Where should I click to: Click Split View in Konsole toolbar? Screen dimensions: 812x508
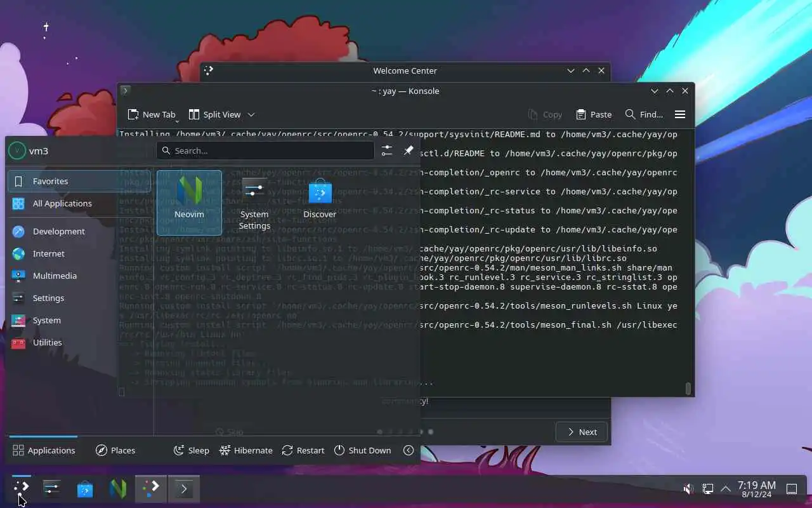[215, 114]
